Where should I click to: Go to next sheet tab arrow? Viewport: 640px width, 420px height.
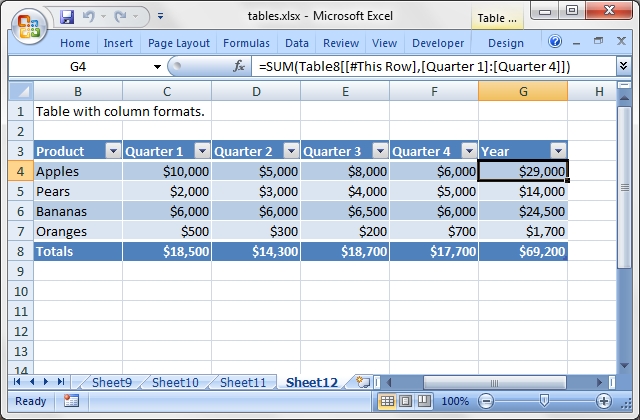click(x=46, y=382)
